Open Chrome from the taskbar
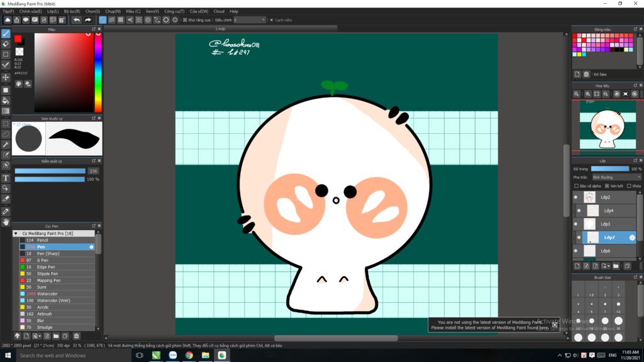 [x=189, y=356]
